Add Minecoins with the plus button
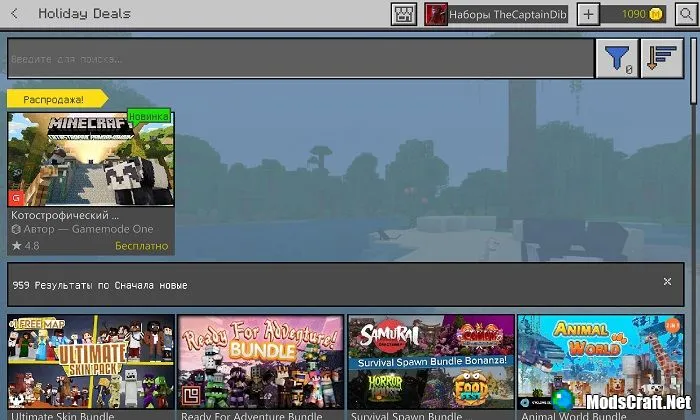 tap(588, 14)
